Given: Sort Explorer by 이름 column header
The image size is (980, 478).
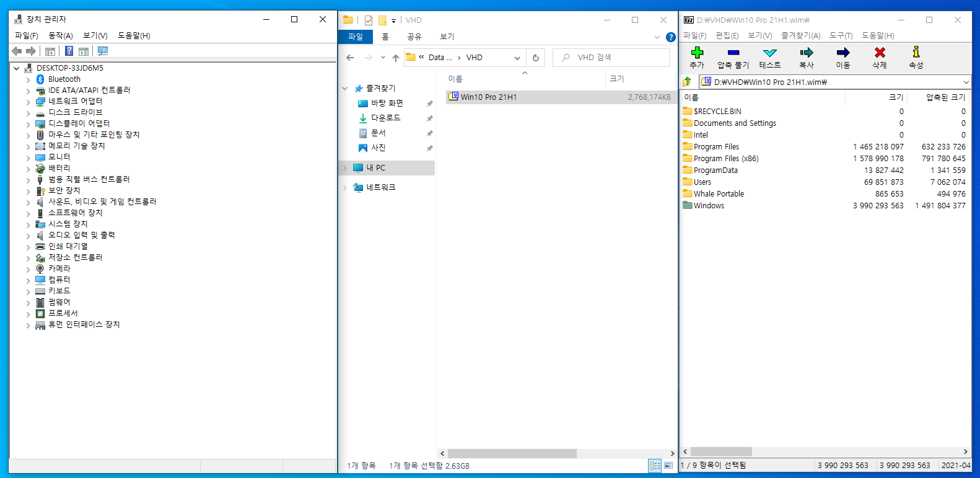Looking at the screenshot, I should (525, 79).
